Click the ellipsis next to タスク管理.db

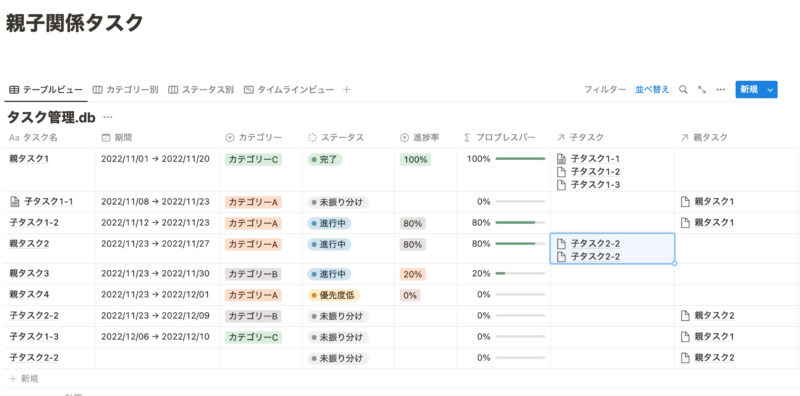pyautogui.click(x=108, y=117)
